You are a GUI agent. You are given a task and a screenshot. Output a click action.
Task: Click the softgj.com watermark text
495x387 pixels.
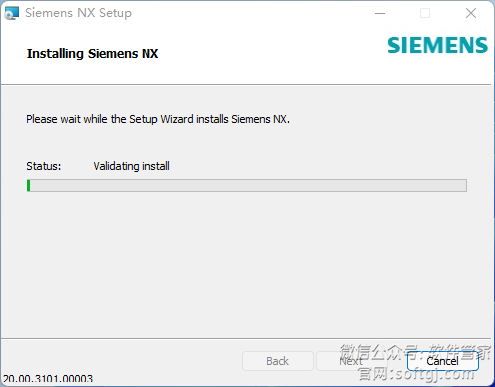click(416, 374)
